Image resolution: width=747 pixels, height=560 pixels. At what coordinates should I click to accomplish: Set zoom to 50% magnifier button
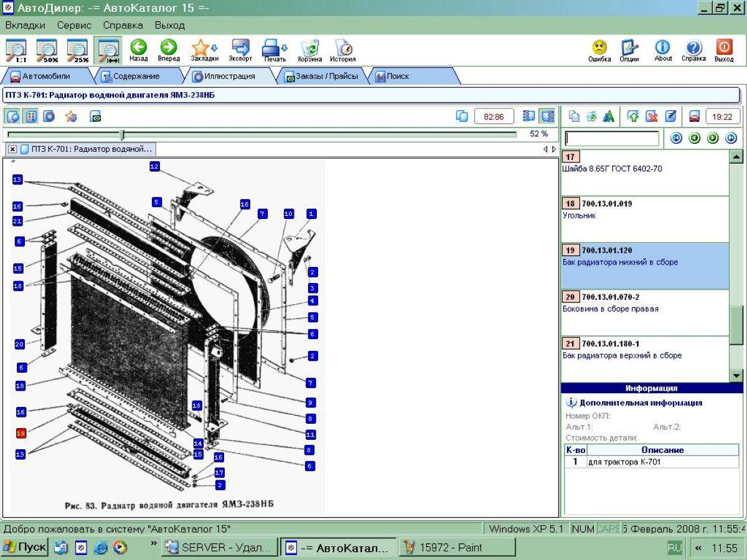click(47, 50)
